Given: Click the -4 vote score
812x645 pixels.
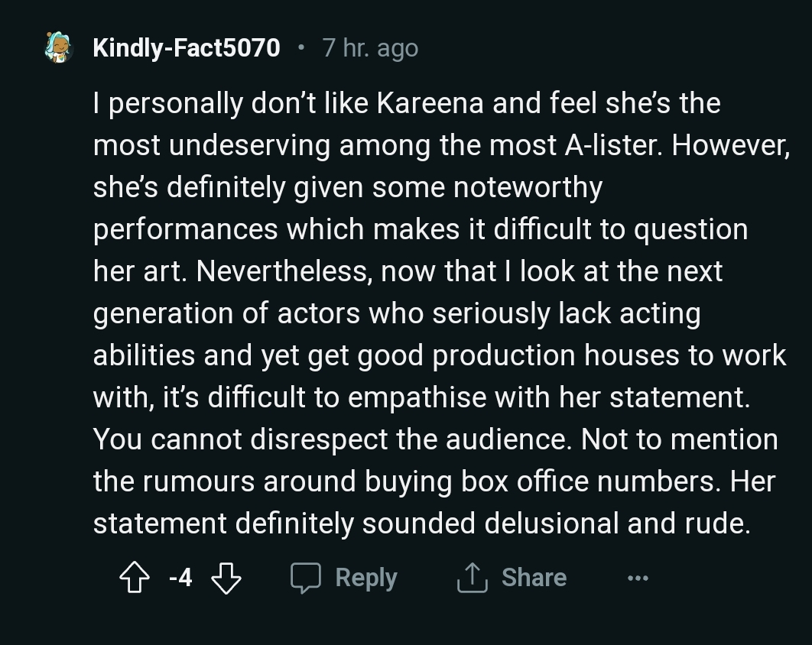Looking at the screenshot, I should coord(179,578).
